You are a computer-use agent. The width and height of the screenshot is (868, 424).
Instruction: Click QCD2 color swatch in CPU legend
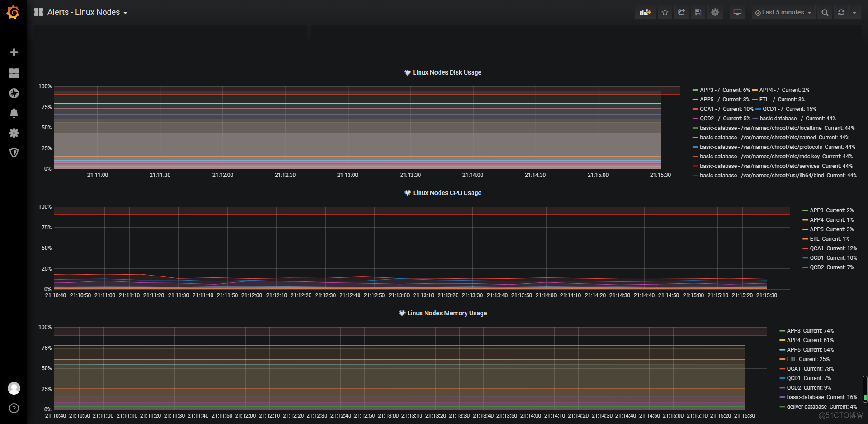coord(805,267)
